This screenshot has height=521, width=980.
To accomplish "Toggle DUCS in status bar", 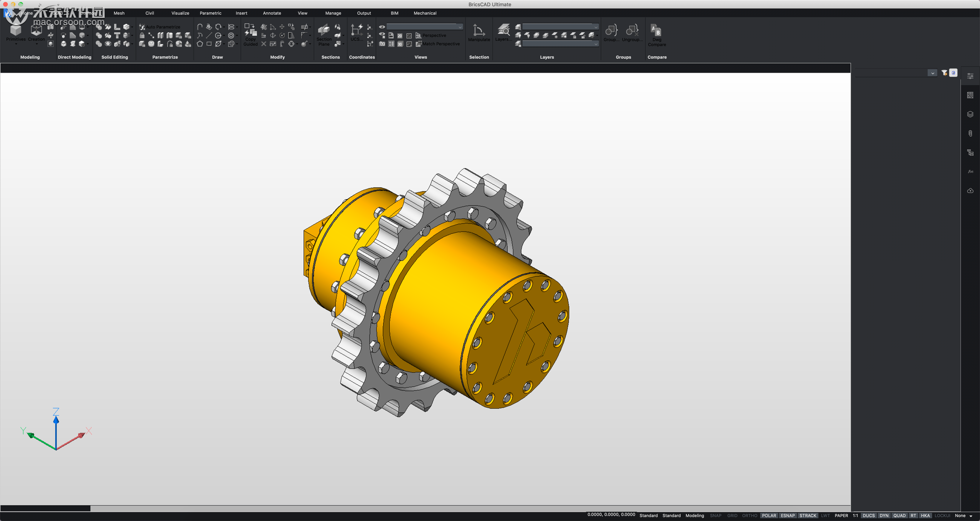I will [x=869, y=516].
